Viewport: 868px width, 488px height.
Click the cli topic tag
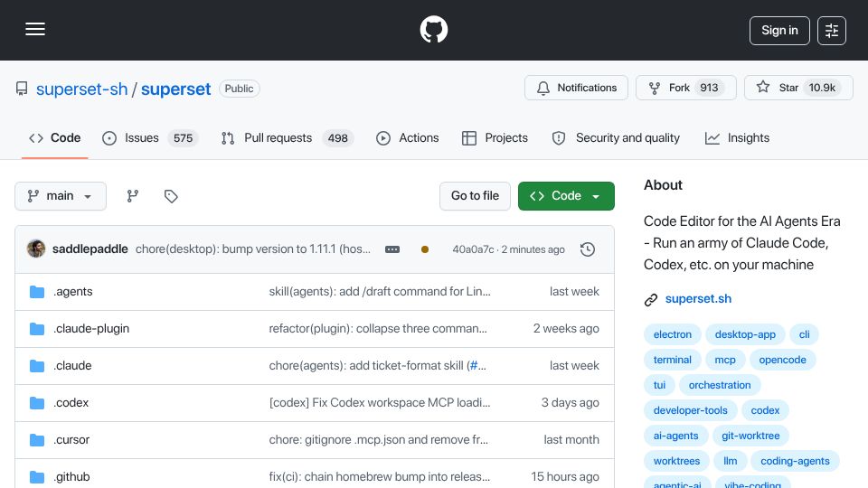click(x=805, y=334)
